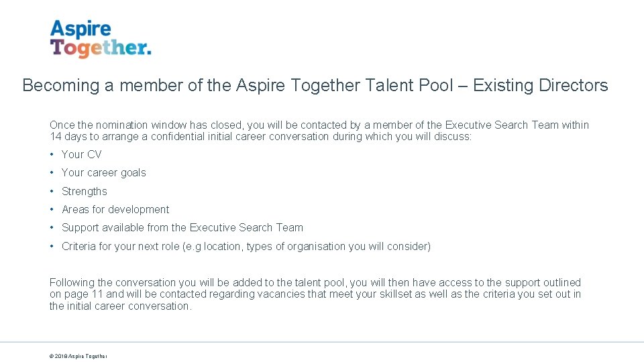The width and height of the screenshot is (644, 362).
Task: Click the 'Criteria for your next role' bullet
Action: pyautogui.click(x=246, y=246)
